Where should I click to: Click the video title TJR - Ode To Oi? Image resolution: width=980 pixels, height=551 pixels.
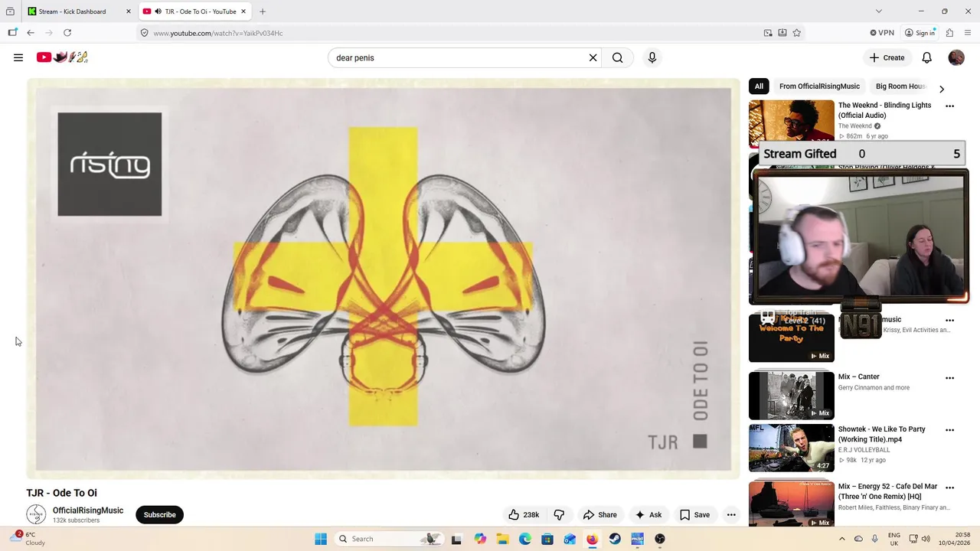[62, 493]
